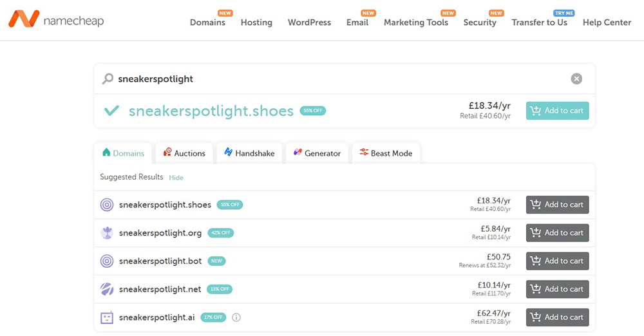Screen dimensions: 644x336
Task: Open the Generator tab
Action: coord(317,153)
